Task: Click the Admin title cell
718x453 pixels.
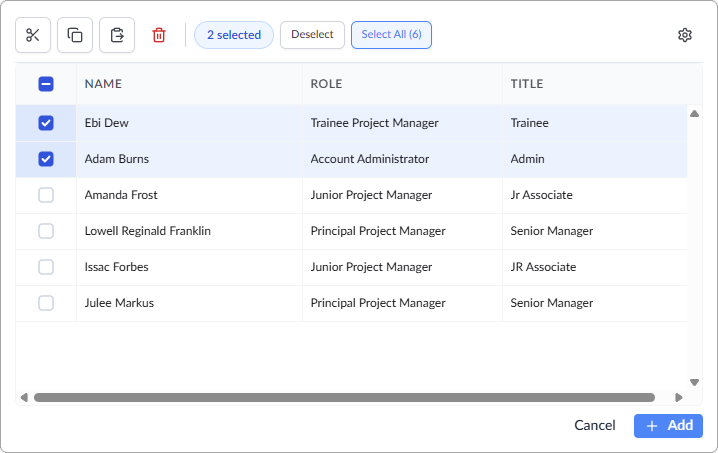Action: [594, 159]
